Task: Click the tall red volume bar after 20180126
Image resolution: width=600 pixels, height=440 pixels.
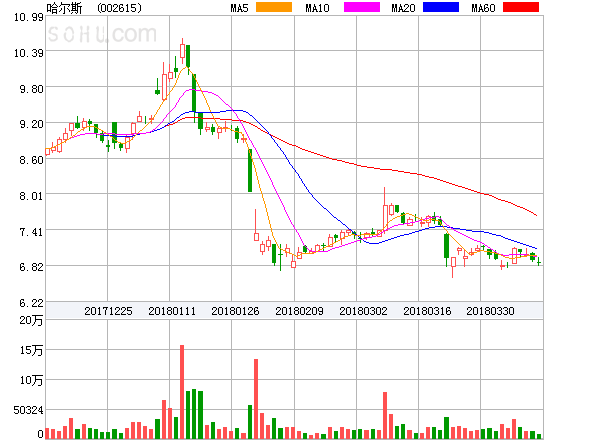Action: coord(256,399)
